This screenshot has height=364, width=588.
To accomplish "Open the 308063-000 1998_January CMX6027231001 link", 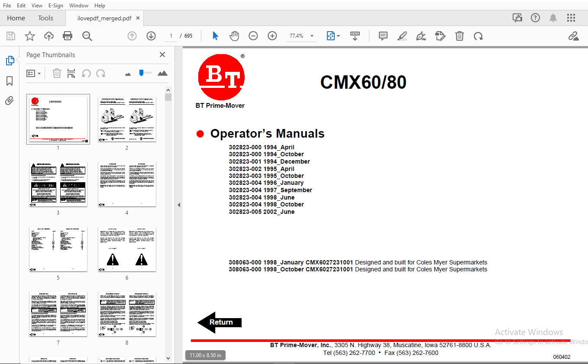I will click(x=291, y=262).
